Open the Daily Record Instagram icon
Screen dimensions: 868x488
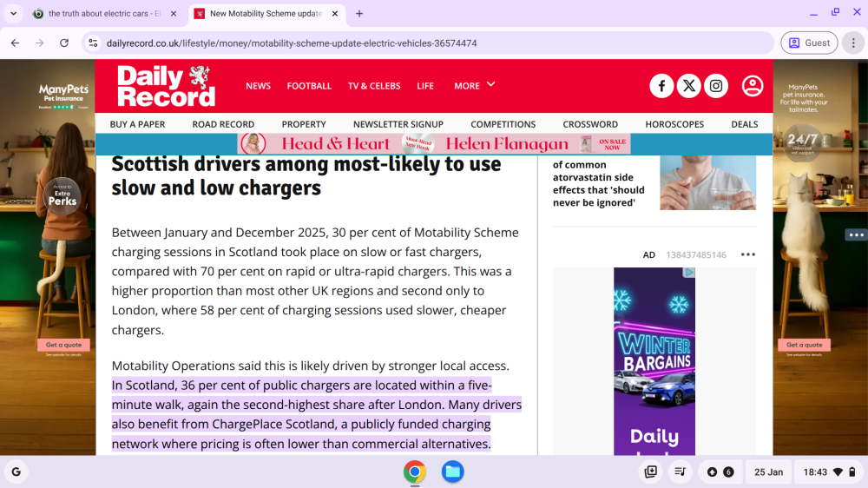tap(716, 86)
